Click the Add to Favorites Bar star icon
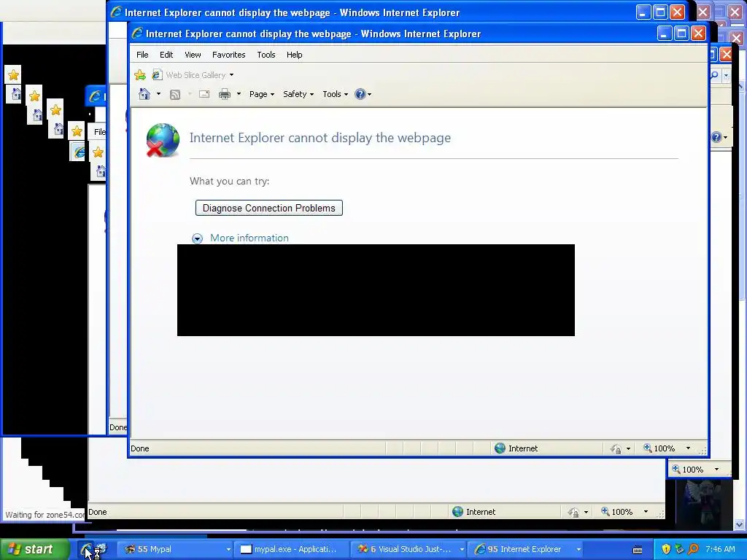747x560 pixels. click(140, 75)
